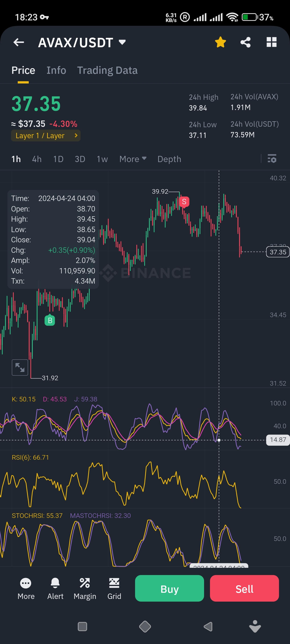Tap the red Sell button
The image size is (290, 644).
point(244,588)
